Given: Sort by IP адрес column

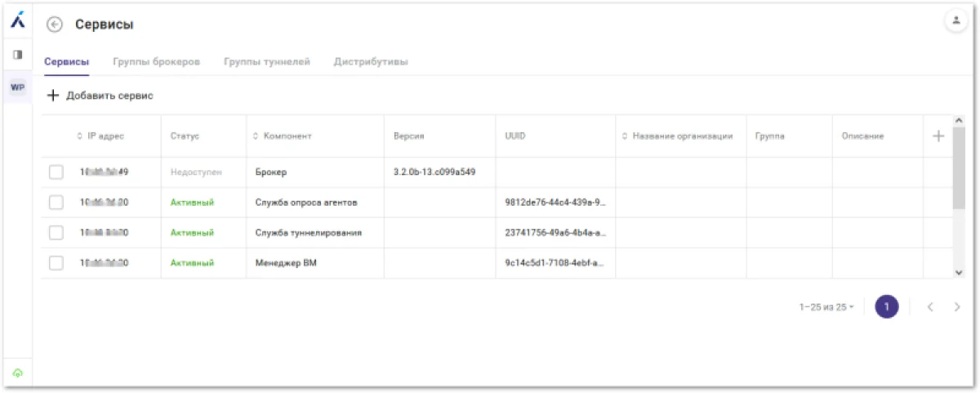Looking at the screenshot, I should 100,136.
